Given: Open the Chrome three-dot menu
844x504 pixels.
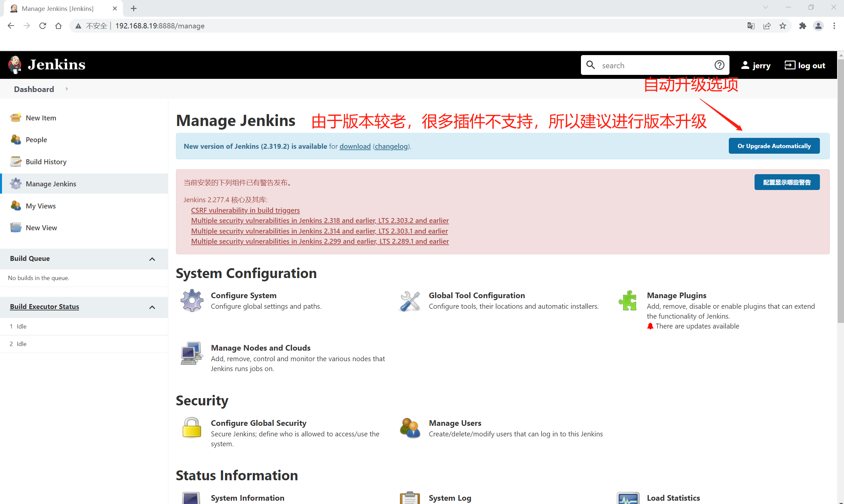Looking at the screenshot, I should (x=834, y=26).
